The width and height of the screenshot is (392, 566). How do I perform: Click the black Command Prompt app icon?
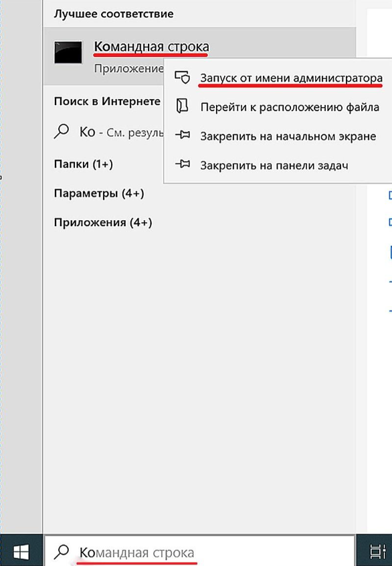click(68, 52)
